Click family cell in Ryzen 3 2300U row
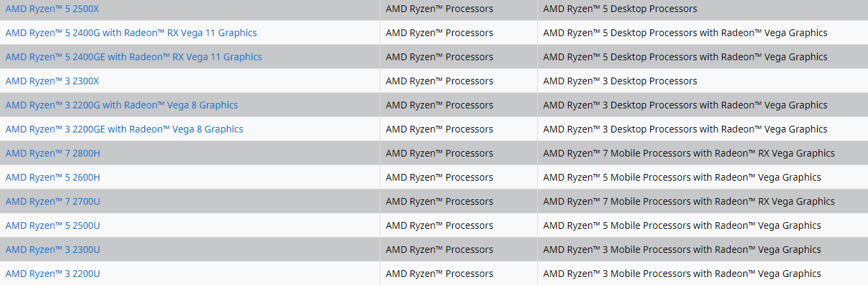 [x=439, y=250]
